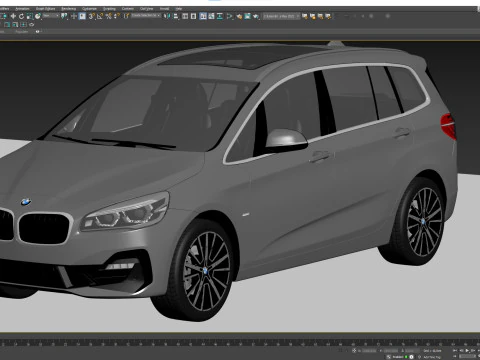Toggle Angle Snap
This screenshot has height=360, width=480.
click(100, 16)
